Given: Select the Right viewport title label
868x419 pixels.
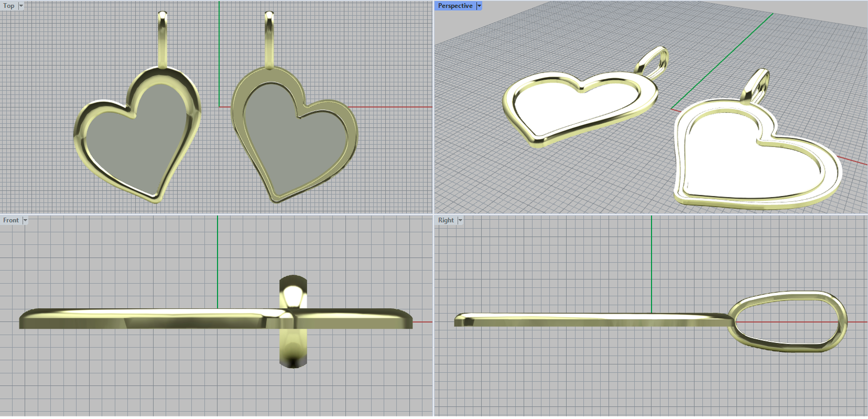Looking at the screenshot, I should tap(446, 220).
